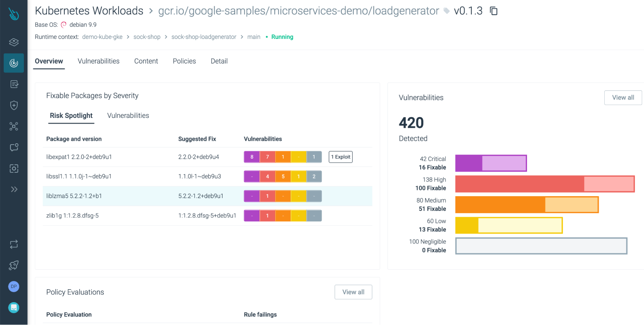Click View all next to Vulnerabilities count
644x325 pixels.
pyautogui.click(x=623, y=97)
